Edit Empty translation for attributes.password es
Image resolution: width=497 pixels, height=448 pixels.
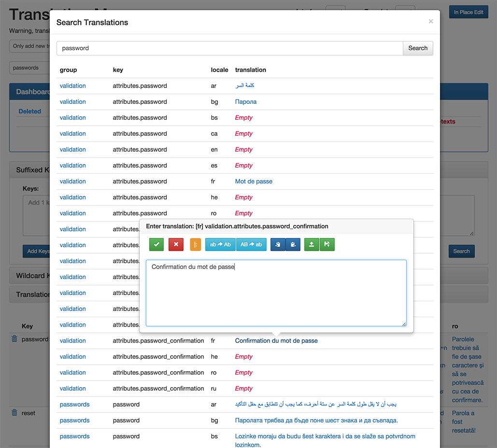[x=244, y=166]
